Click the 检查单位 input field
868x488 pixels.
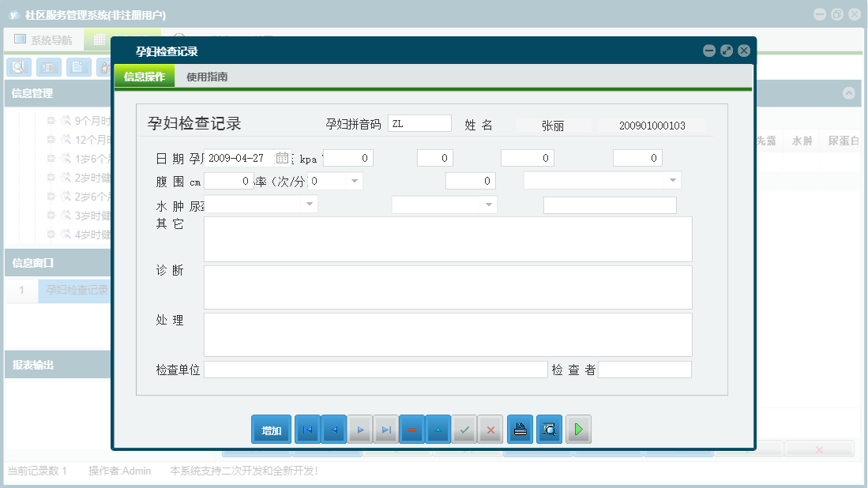(376, 370)
